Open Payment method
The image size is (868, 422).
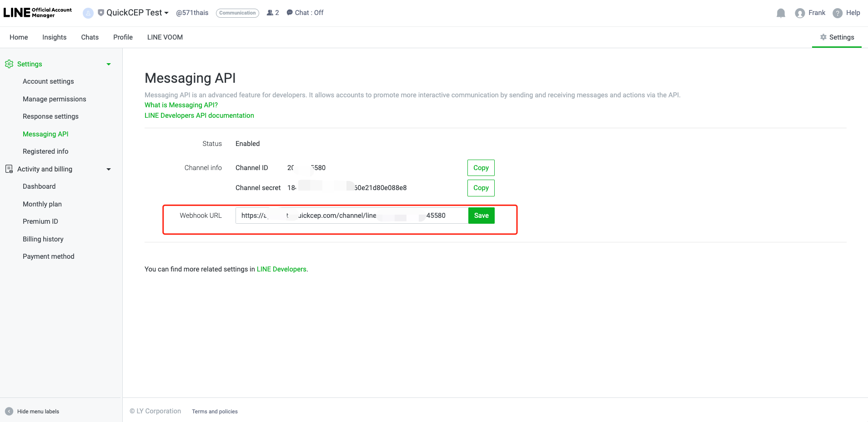[49, 256]
